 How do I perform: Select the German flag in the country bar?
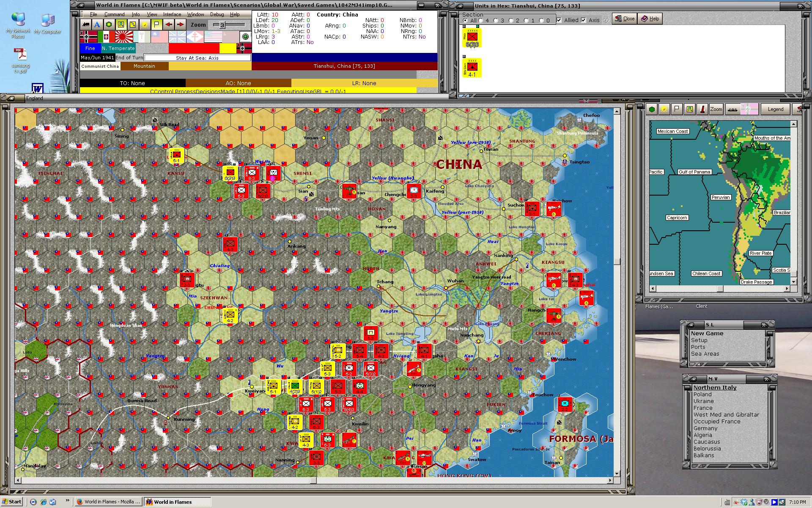point(88,37)
